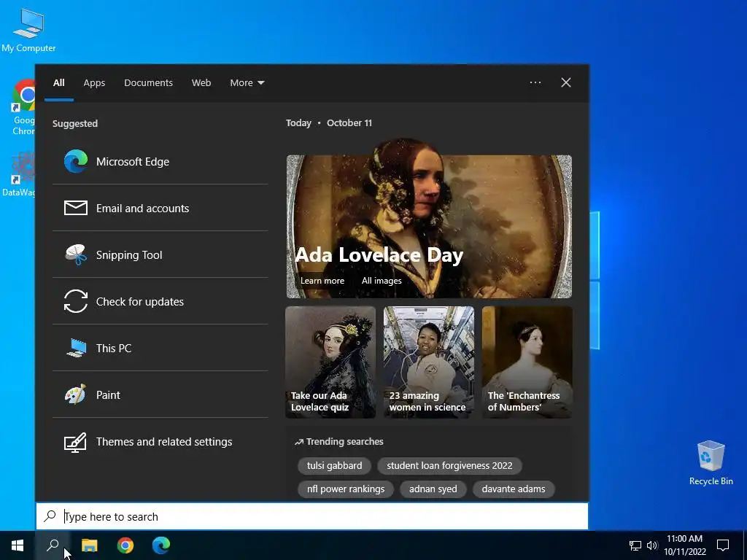Launch Microsoft Edge from the taskbar
Image resolution: width=747 pixels, height=560 pixels.
tap(161, 545)
